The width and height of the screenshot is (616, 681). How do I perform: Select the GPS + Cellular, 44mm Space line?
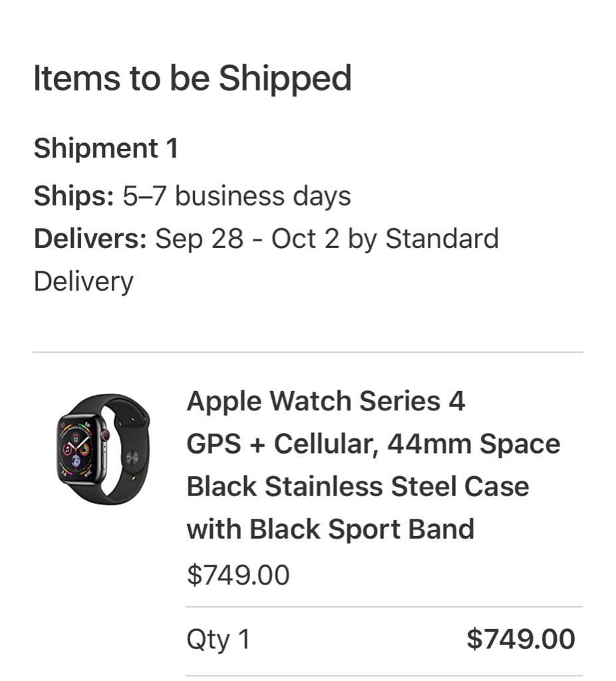(374, 444)
